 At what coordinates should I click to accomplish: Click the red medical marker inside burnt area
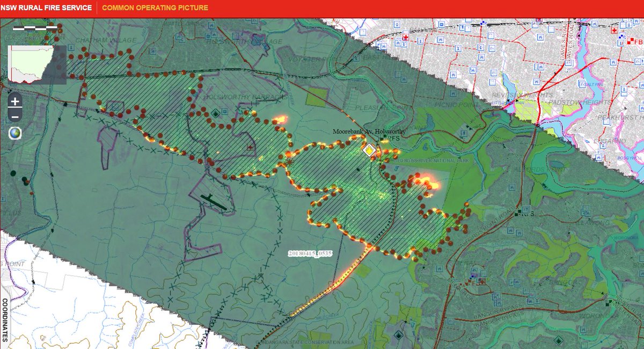coord(251,147)
